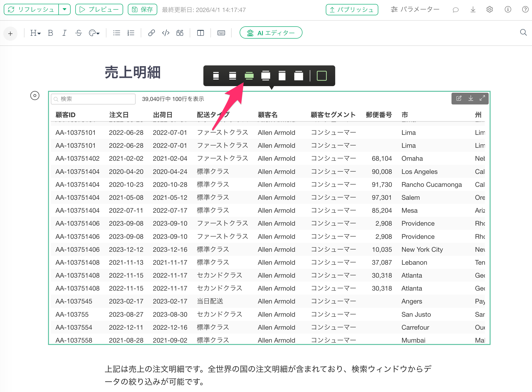Click the column layout icon
Viewport: 532px width, 392px height.
click(x=200, y=33)
